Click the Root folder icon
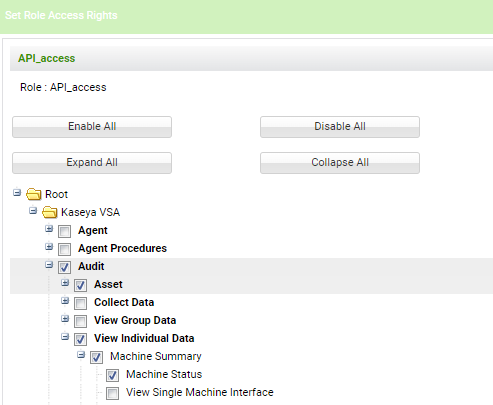 click(x=34, y=194)
